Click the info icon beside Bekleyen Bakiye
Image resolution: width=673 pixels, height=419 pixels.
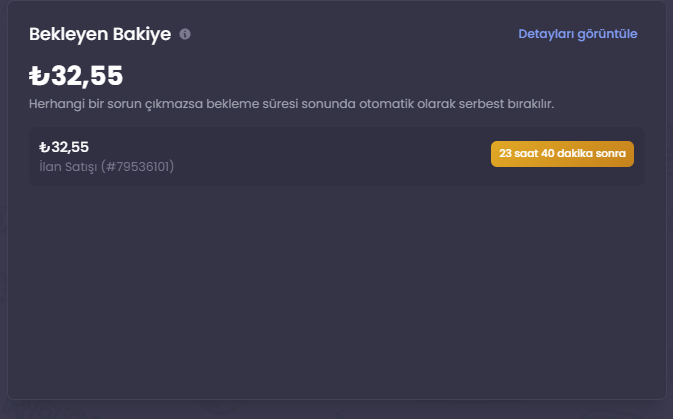pos(185,34)
